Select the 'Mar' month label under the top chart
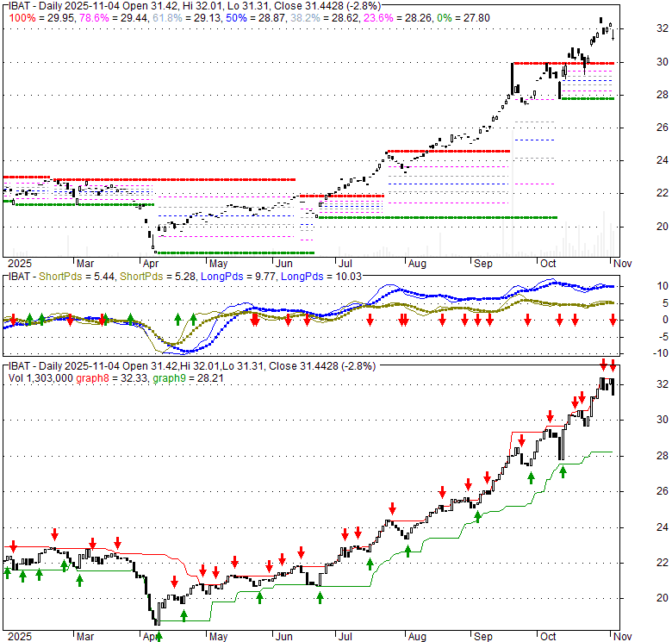Screen dimensions: 672x642 click(x=84, y=264)
